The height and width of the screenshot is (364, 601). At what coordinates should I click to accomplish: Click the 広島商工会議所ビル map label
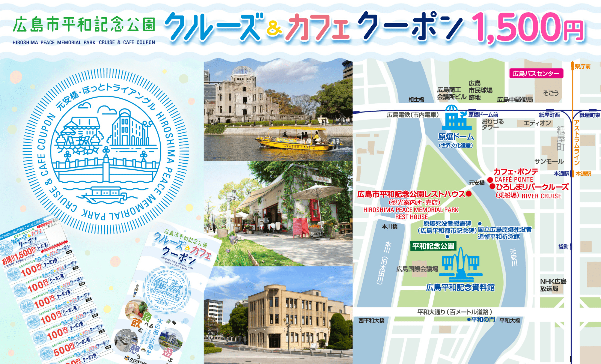(x=451, y=93)
